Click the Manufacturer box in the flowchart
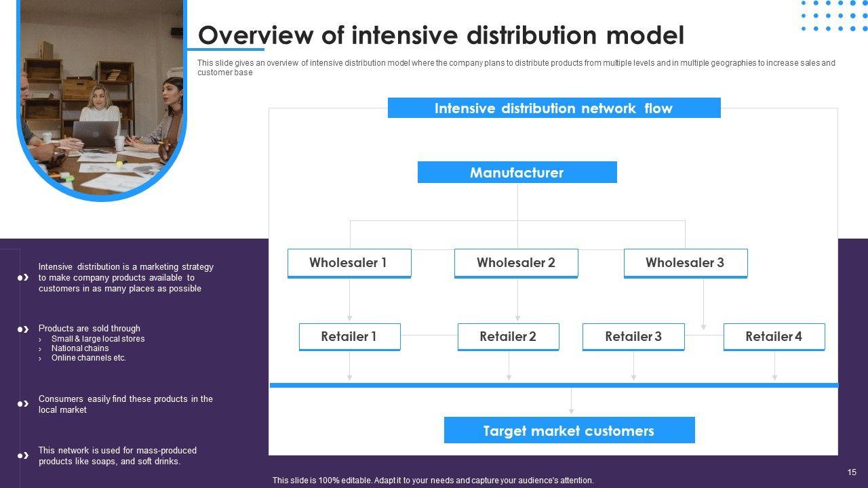This screenshot has height=488, width=868. pyautogui.click(x=517, y=172)
